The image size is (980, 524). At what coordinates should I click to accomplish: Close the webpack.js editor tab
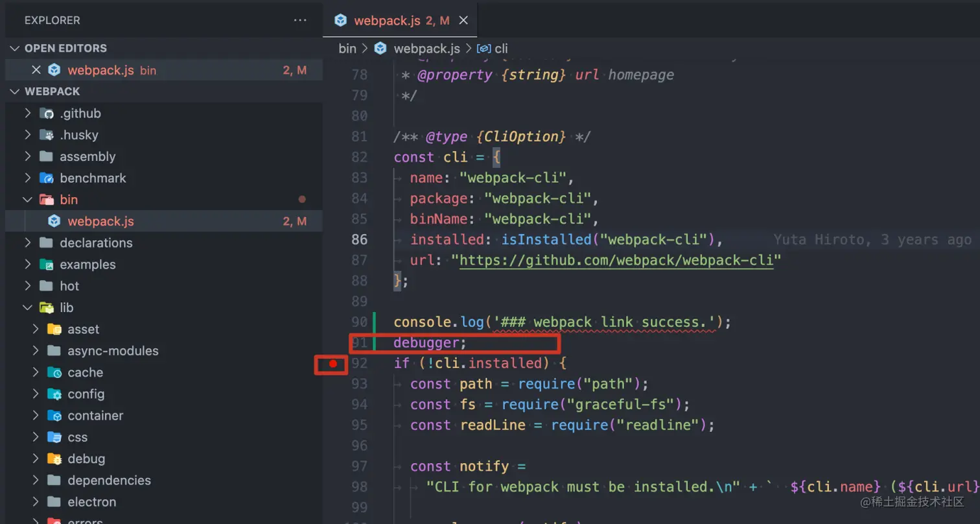[x=463, y=20]
